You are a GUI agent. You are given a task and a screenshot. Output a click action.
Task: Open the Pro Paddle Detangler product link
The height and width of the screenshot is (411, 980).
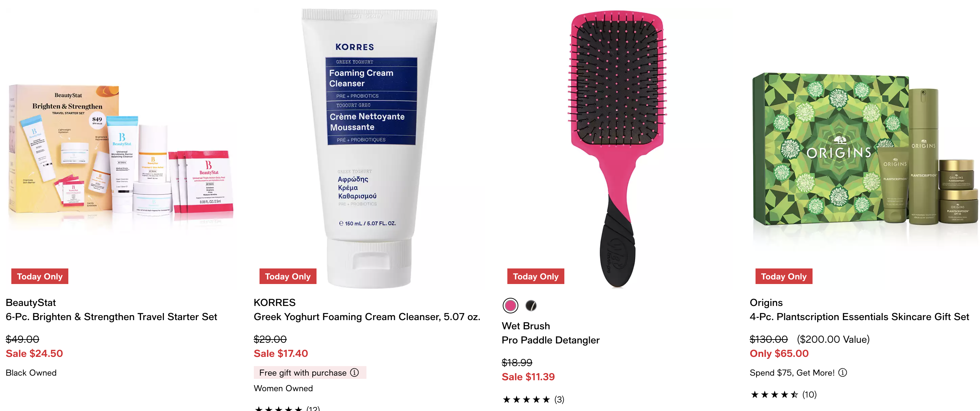pyautogui.click(x=551, y=340)
